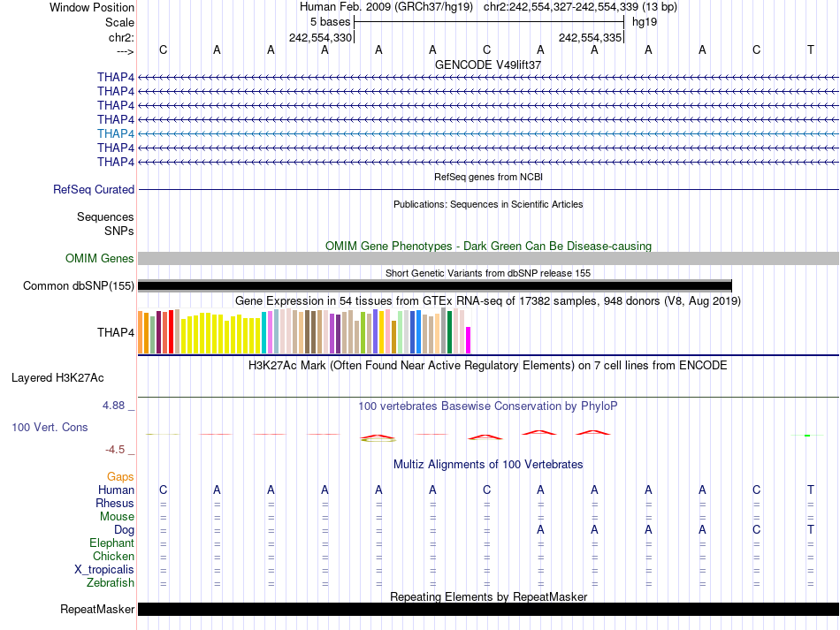Click the gray OMIM Genes item bar
The width and height of the screenshot is (840, 630).
click(488, 259)
